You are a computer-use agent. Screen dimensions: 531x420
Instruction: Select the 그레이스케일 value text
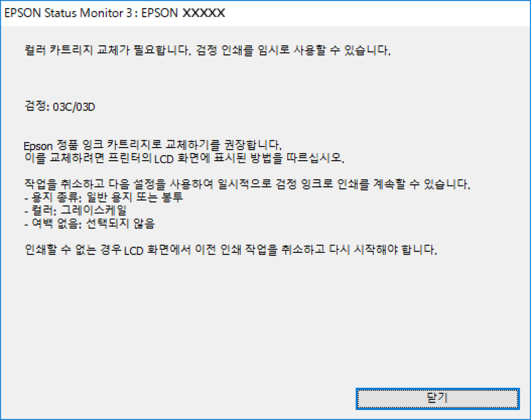[x=94, y=210]
